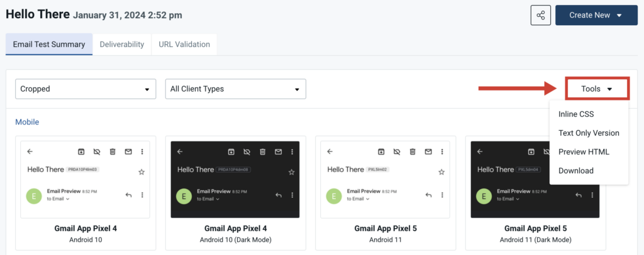This screenshot has height=255, width=644.
Task: Click star icon in first Pixel 4 preview
Action: point(142,171)
